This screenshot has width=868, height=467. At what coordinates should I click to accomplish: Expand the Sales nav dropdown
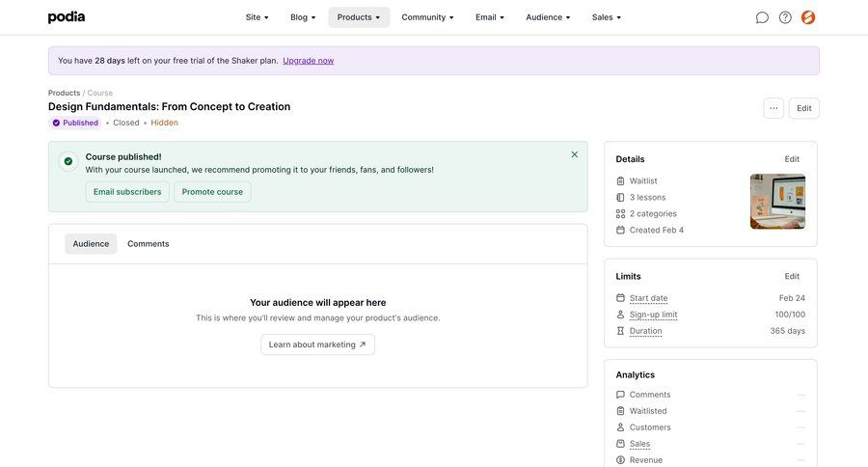607,17
